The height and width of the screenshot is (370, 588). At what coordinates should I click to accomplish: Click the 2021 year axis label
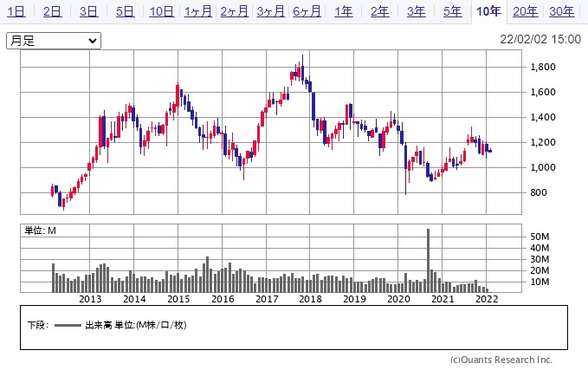pyautogui.click(x=443, y=299)
